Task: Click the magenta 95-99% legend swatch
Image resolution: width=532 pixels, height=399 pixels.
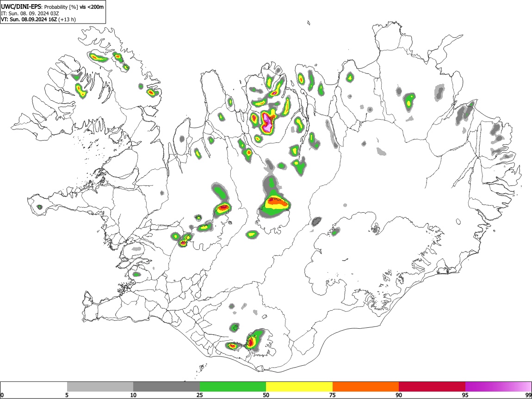Action: tap(498, 387)
